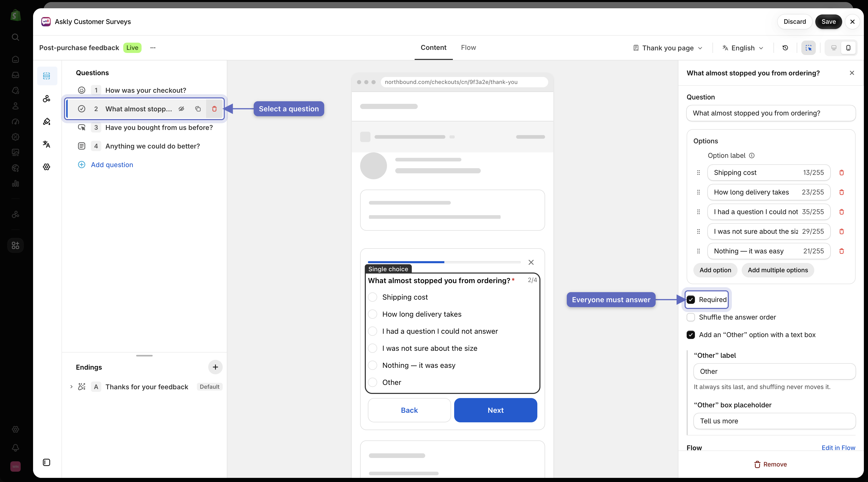Open the Thank you page dropdown
This screenshot has height=482, width=868.
coord(668,48)
